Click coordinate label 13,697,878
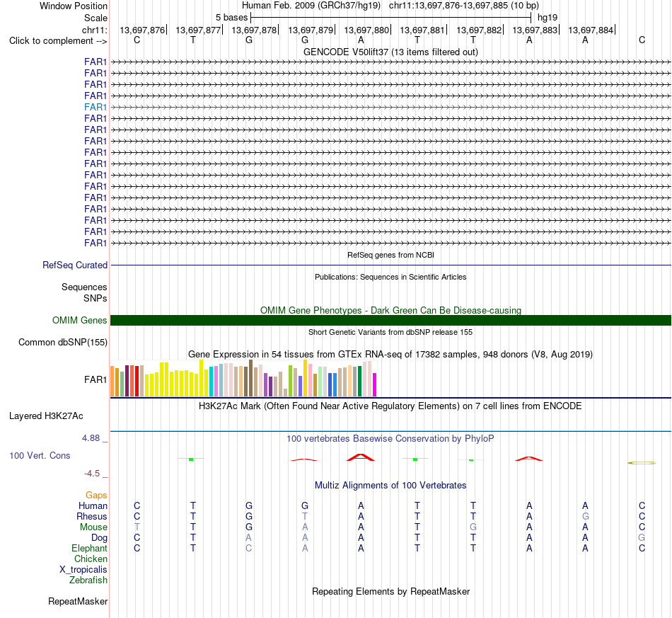This screenshot has width=672, height=618. 254,30
